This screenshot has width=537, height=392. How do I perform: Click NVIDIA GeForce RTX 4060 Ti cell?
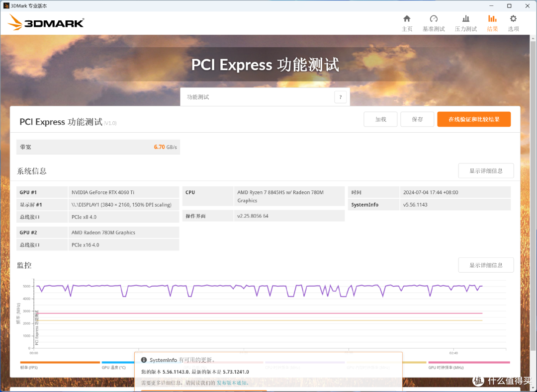click(x=124, y=192)
